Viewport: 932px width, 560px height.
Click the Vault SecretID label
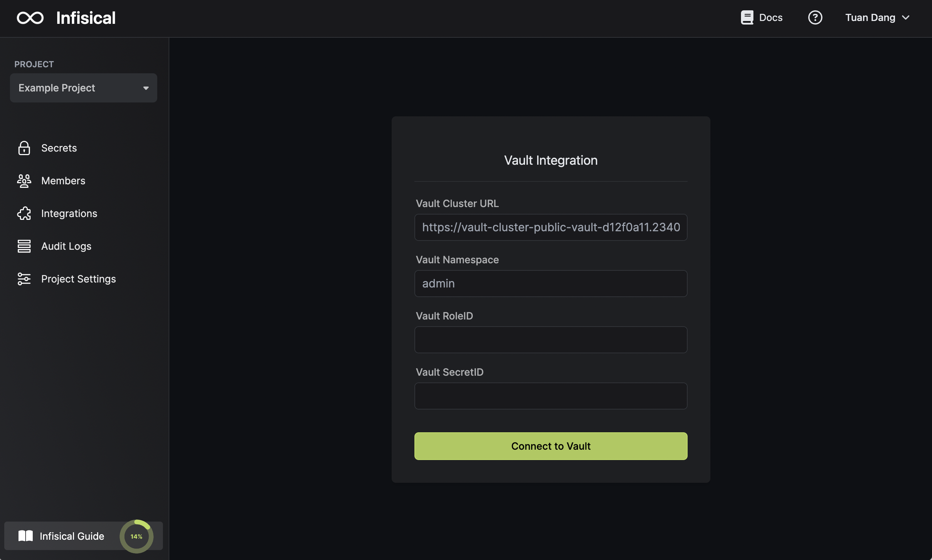tap(450, 372)
